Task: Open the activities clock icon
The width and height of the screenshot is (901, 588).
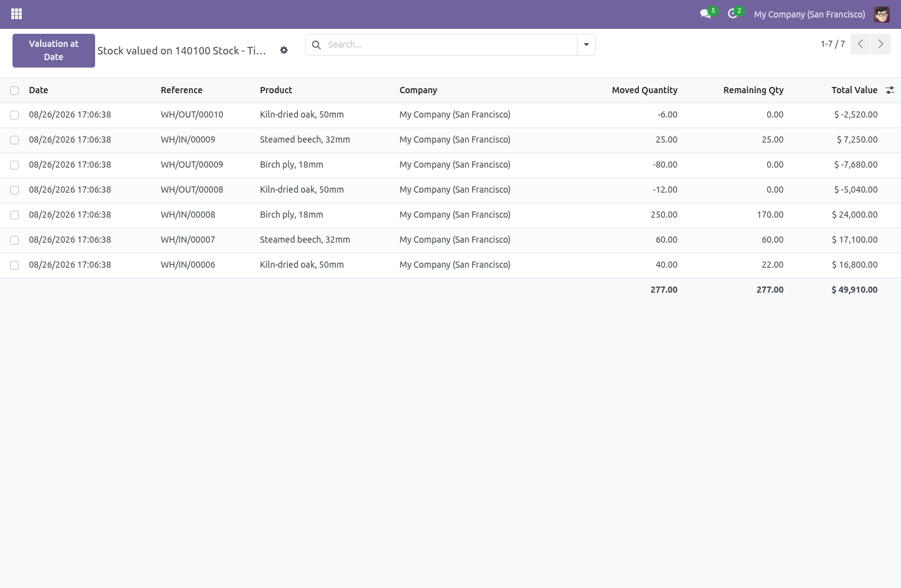Action: point(733,14)
